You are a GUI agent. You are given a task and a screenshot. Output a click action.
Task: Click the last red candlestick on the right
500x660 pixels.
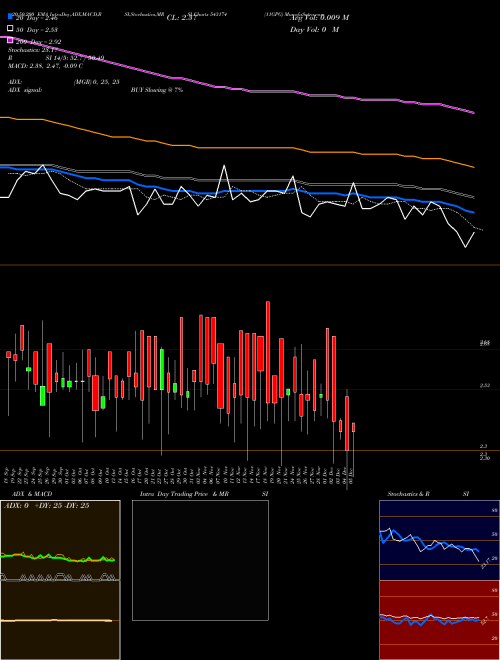(x=353, y=427)
